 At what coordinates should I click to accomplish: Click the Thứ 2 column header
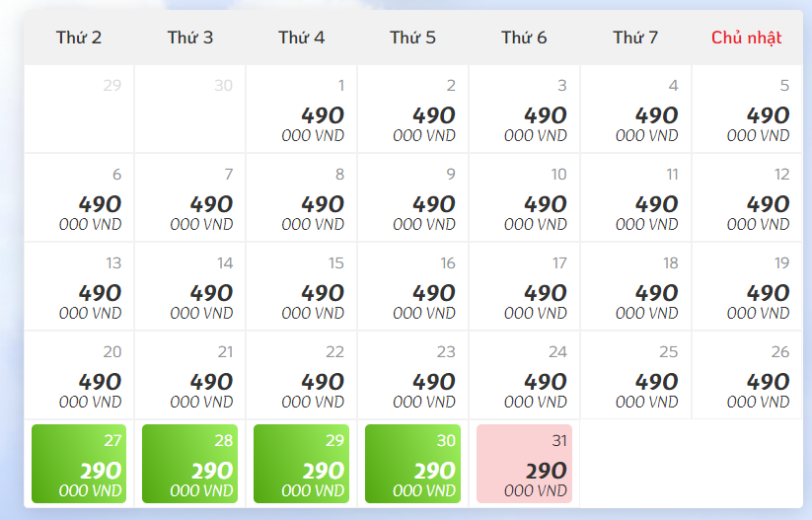pos(79,37)
